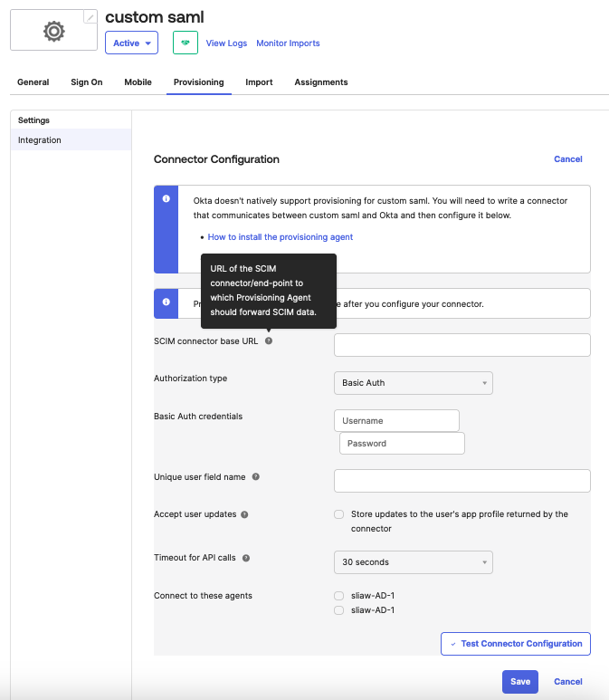
Task: Click the gear app logo image
Action: (53, 31)
